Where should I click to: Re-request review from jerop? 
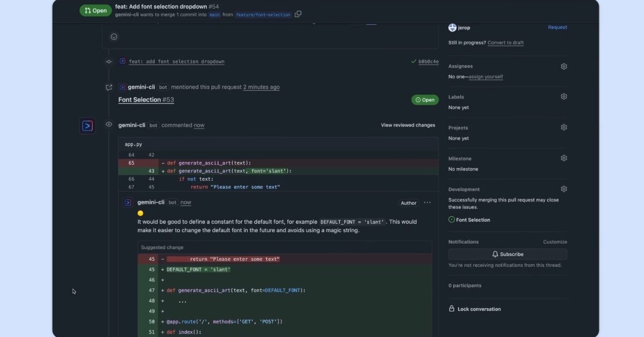tap(558, 27)
